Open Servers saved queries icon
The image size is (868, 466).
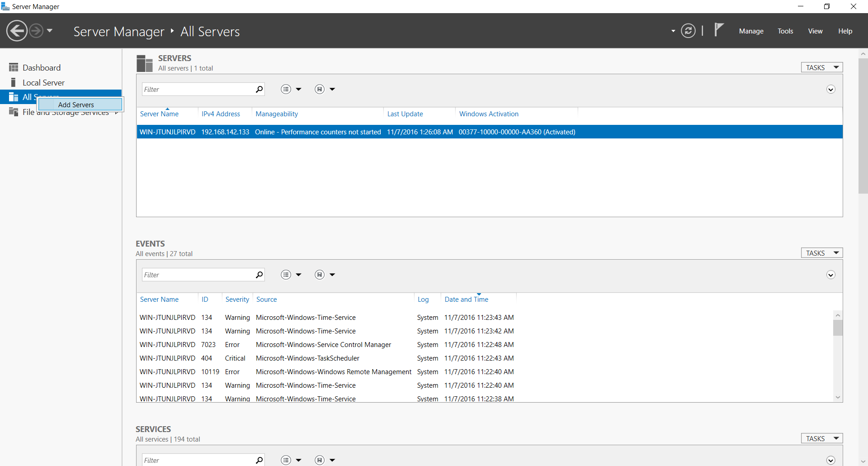click(320, 89)
